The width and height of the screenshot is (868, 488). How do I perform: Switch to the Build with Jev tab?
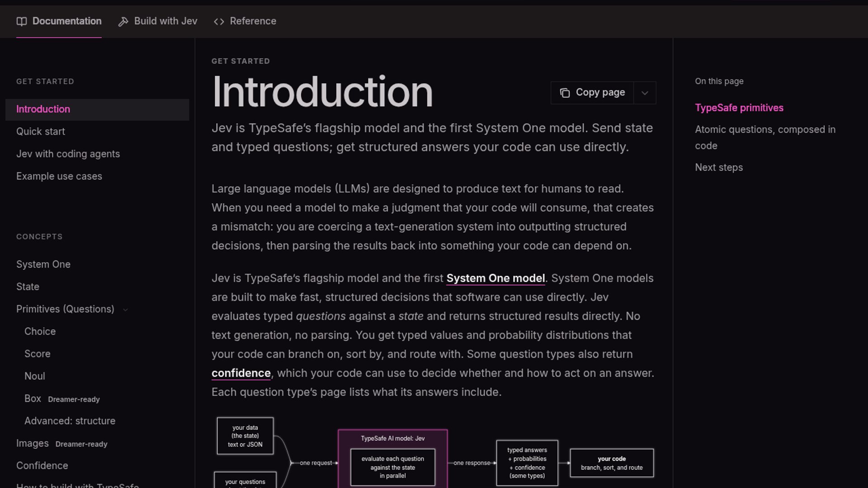click(x=158, y=21)
